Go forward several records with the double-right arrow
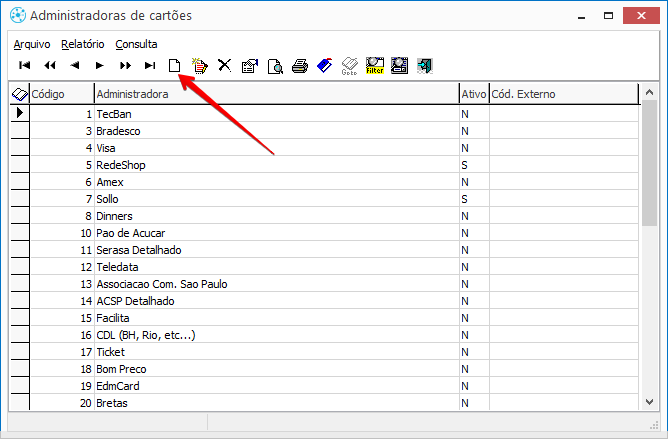Image resolution: width=668 pixels, height=439 pixels. click(125, 65)
